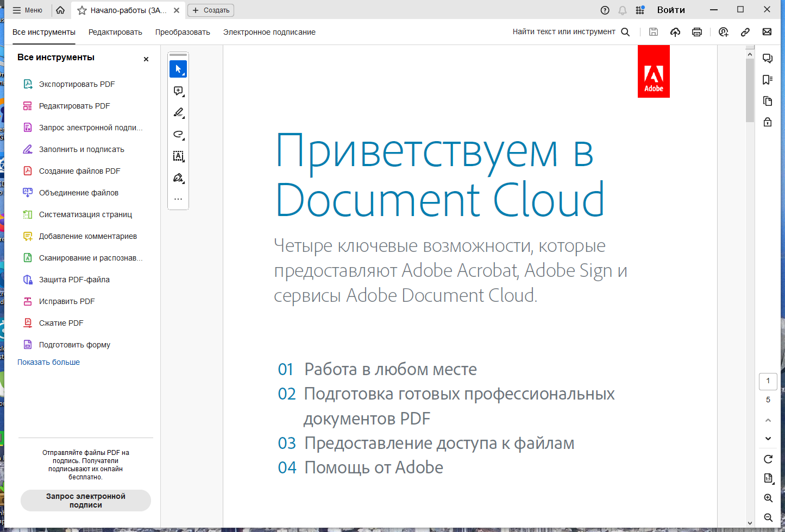
Task: Click the Запрос электронной подписи button
Action: pyautogui.click(x=86, y=501)
